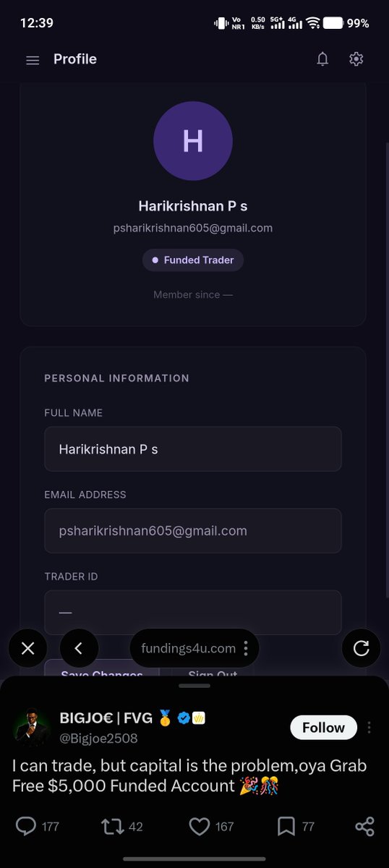Focus the Trader ID field

[193, 613]
